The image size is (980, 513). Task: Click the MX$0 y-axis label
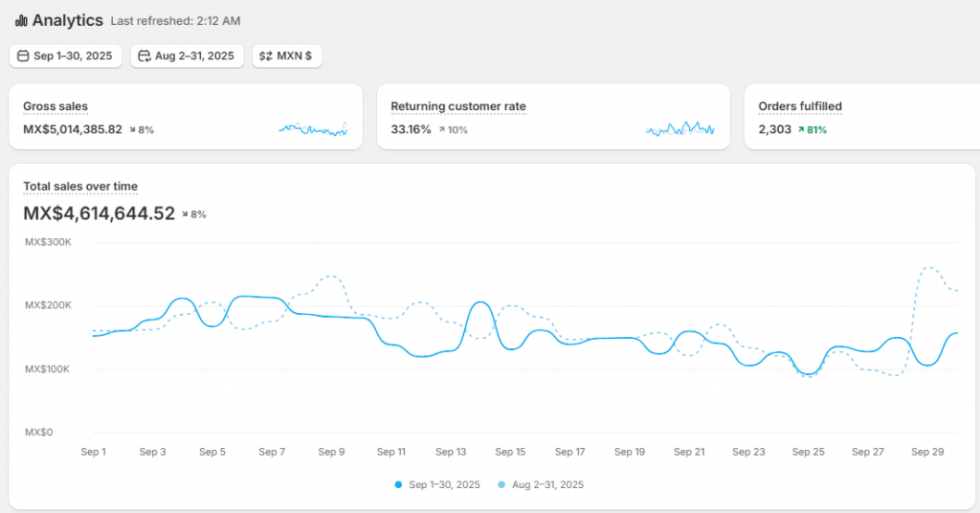click(38, 433)
